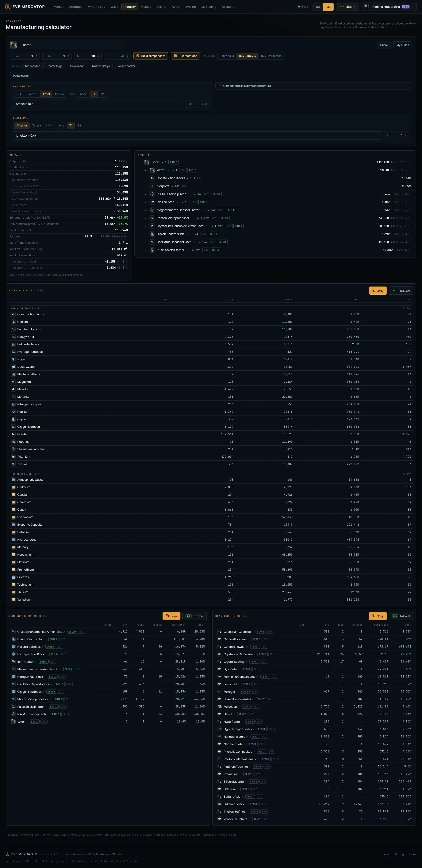The width and height of the screenshot is (422, 868).
Task: Open My builds
Action: (402, 45)
